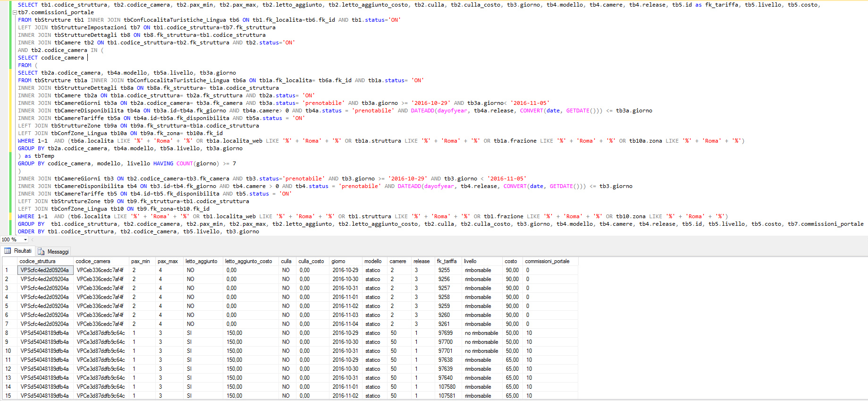The height and width of the screenshot is (401, 868).
Task: Select row 1 by its row header
Action: pyautogui.click(x=10, y=270)
